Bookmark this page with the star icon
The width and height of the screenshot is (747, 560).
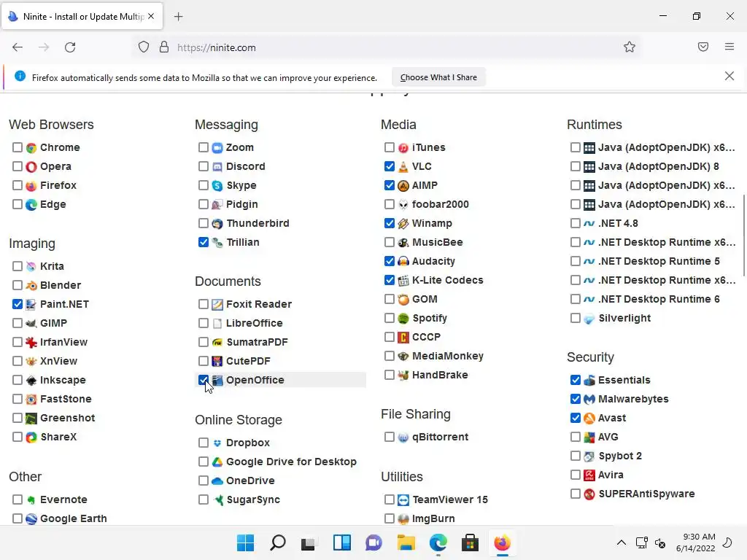pyautogui.click(x=630, y=47)
